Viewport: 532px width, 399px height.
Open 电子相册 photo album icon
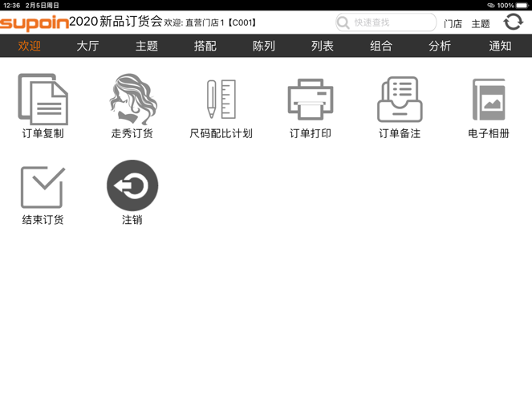[489, 100]
